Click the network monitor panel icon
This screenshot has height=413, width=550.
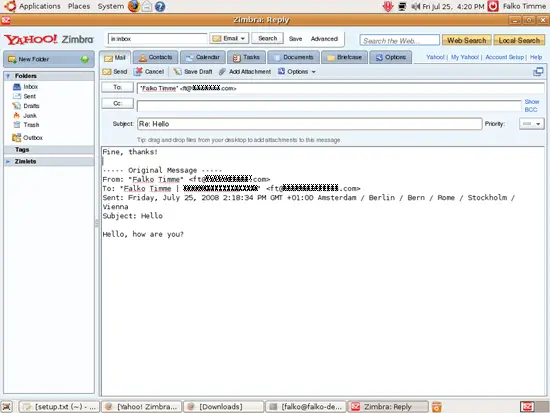(402, 6)
